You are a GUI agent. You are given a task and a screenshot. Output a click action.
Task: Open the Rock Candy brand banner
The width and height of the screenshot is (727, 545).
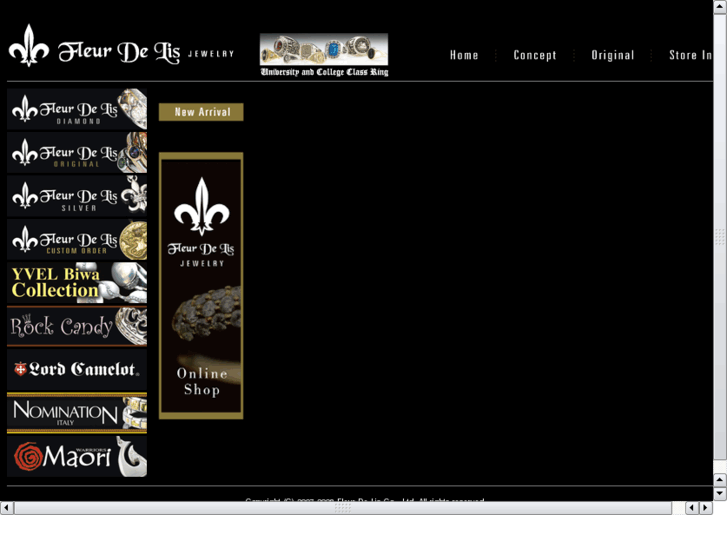[x=77, y=326]
